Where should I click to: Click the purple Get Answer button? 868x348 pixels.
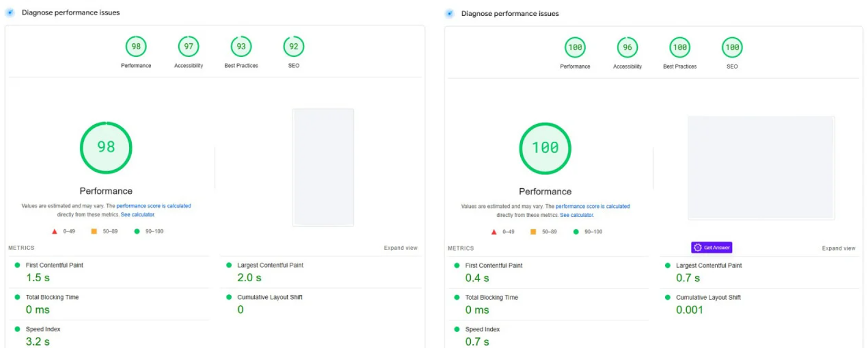point(712,248)
